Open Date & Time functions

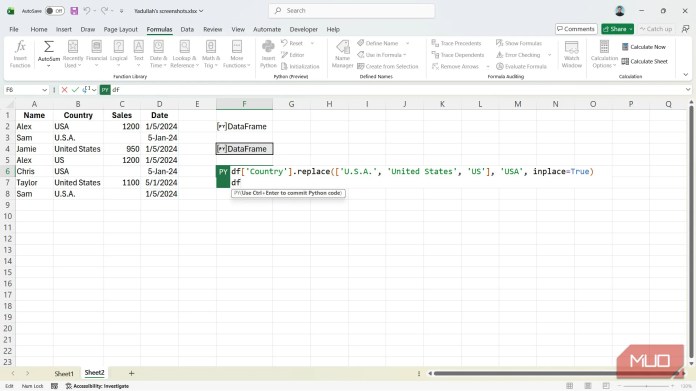click(158, 54)
